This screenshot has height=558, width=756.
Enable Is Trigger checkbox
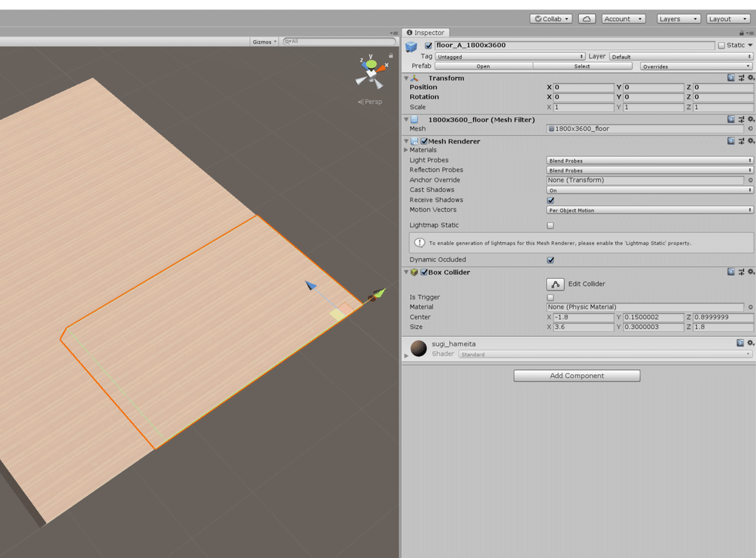tap(551, 297)
